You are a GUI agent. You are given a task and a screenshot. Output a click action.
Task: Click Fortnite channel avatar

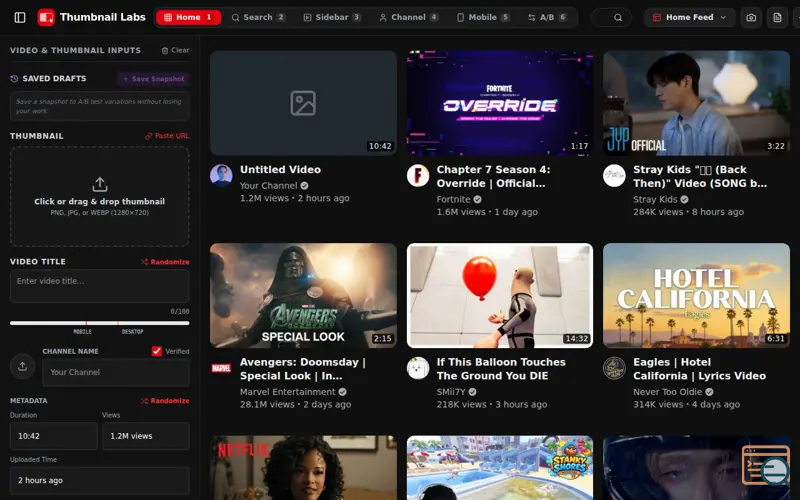(418, 176)
